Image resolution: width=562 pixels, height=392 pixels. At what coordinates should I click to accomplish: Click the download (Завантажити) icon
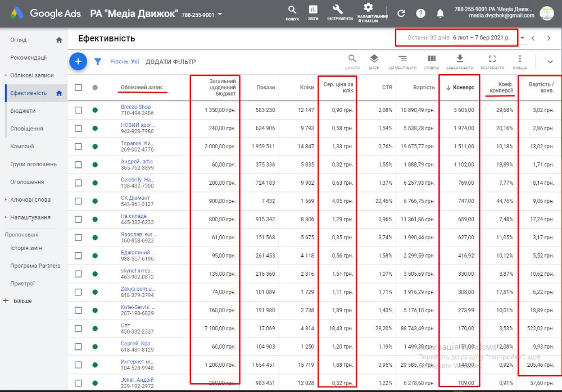point(460,58)
